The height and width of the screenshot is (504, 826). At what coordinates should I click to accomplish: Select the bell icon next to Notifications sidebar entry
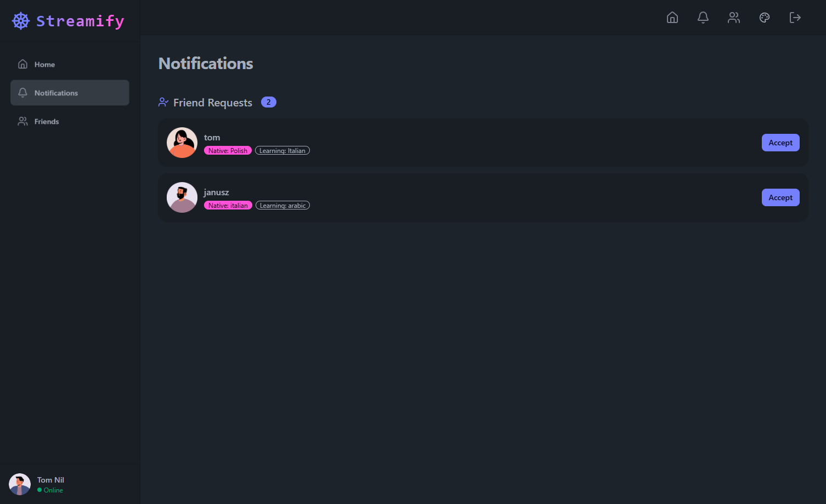pos(22,93)
